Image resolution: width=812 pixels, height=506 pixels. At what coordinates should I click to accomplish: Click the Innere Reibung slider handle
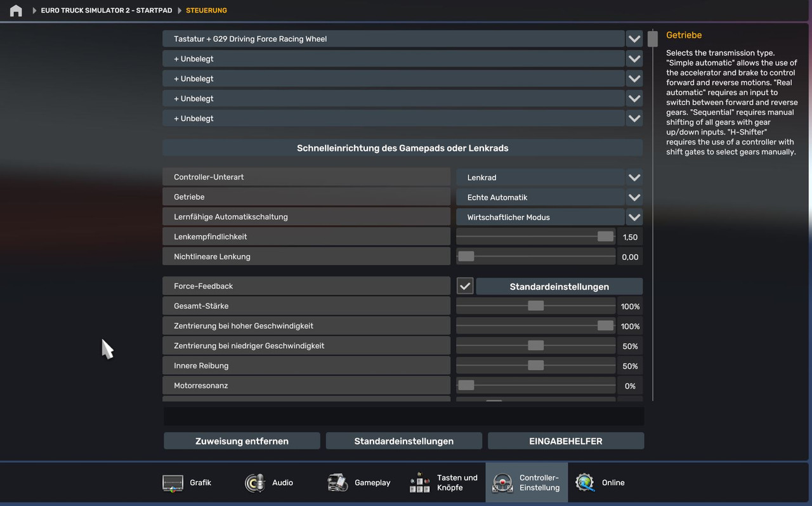(535, 365)
